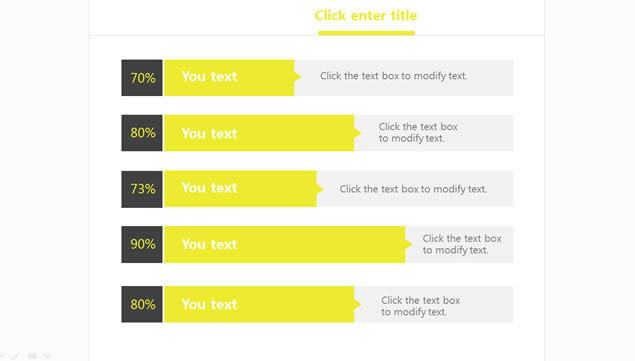The image size is (635, 361).
Task: Click the 'Click enter title' heading
Action: tap(366, 15)
